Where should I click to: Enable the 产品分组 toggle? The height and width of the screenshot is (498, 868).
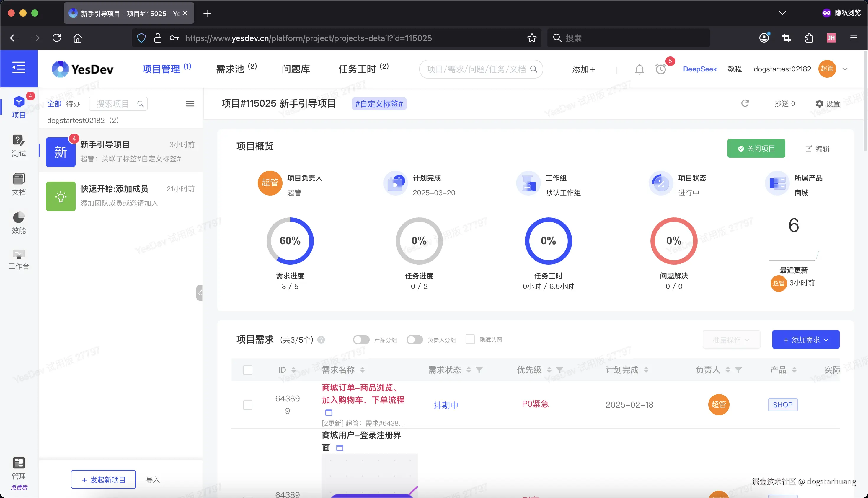pyautogui.click(x=361, y=339)
